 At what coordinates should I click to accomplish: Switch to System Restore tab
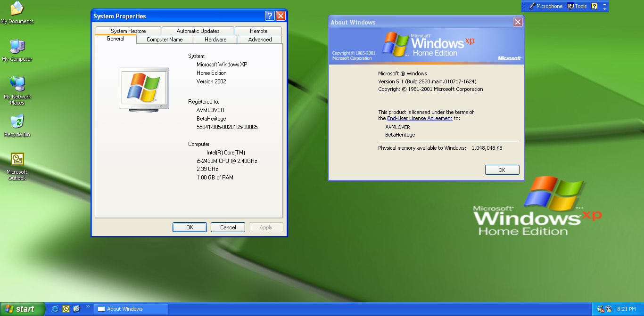tap(128, 31)
